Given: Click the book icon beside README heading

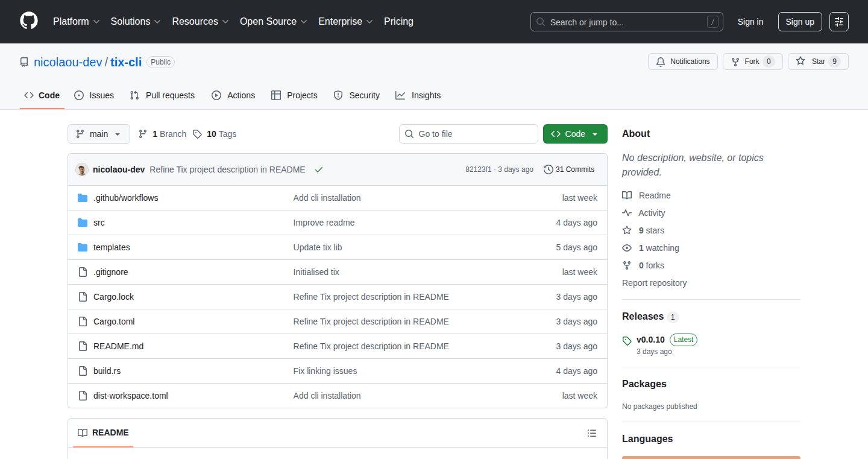Looking at the screenshot, I should tap(83, 433).
